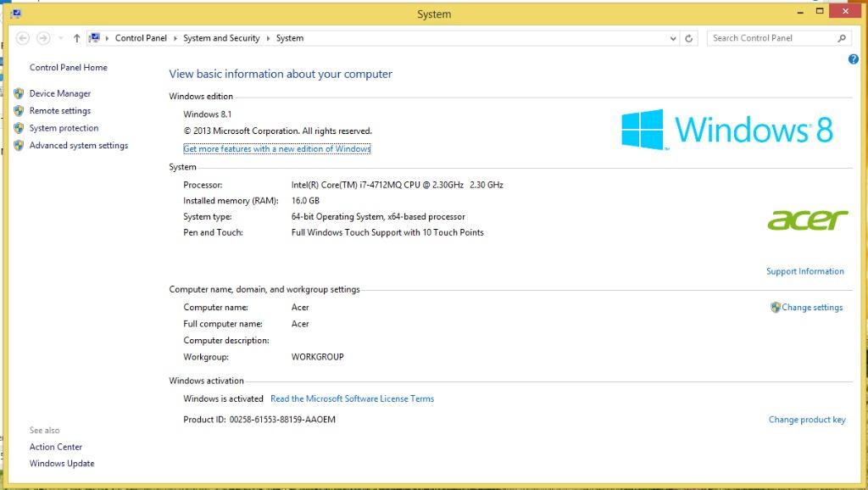Open System protection
This screenshot has width=868, height=490.
point(64,128)
